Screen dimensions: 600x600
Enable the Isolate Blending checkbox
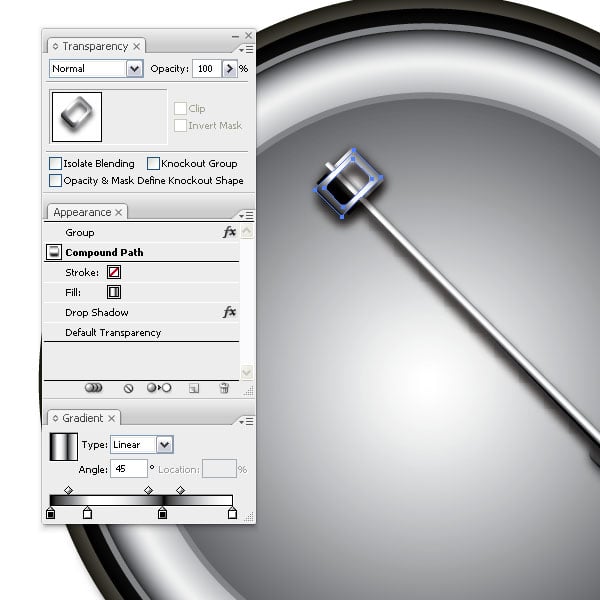pos(56,163)
